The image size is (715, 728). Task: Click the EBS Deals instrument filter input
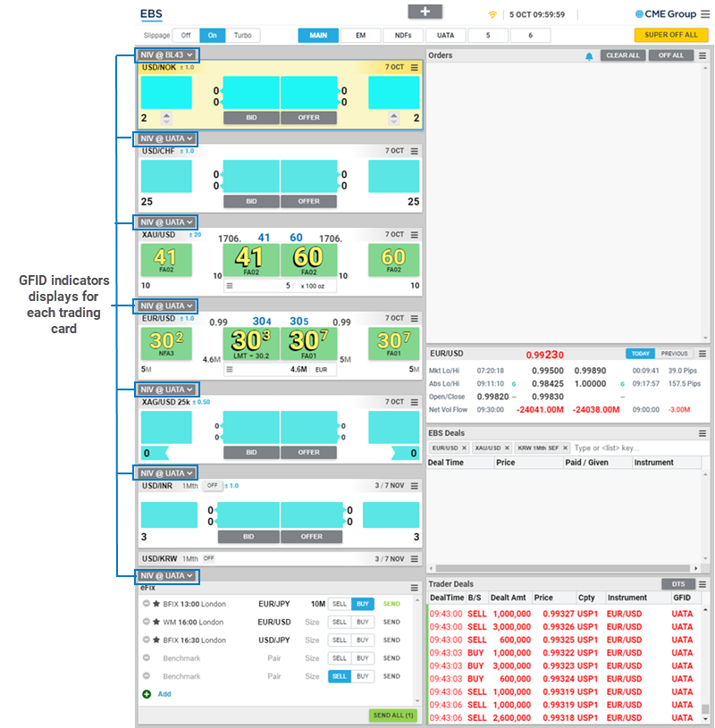(x=633, y=448)
